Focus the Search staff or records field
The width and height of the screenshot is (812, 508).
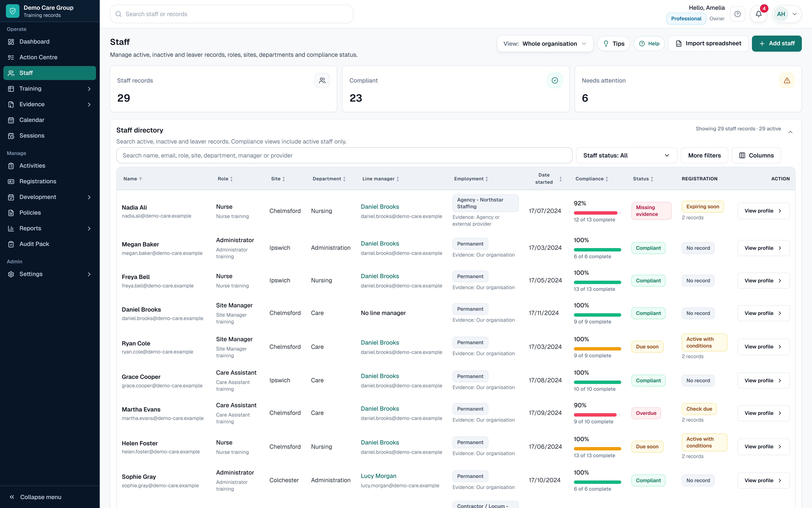(x=232, y=14)
